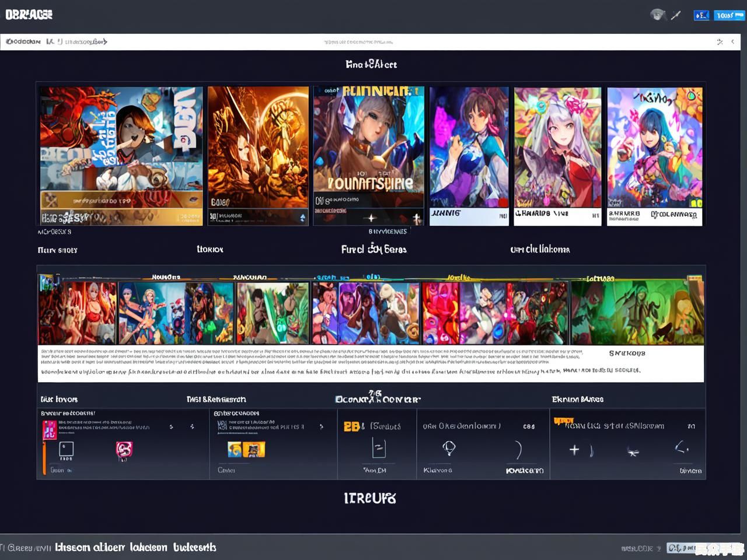Click the plus icon at the third card's corner
The image size is (747, 560).
point(417,219)
